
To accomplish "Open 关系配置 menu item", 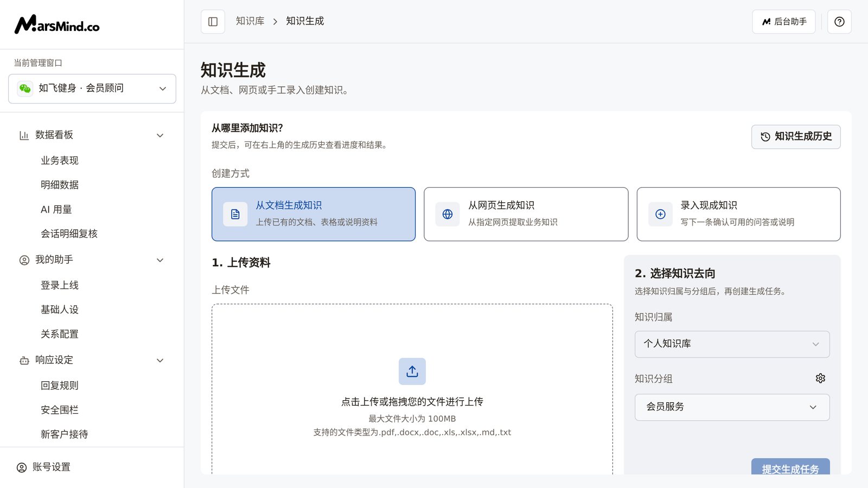I will pos(60,334).
